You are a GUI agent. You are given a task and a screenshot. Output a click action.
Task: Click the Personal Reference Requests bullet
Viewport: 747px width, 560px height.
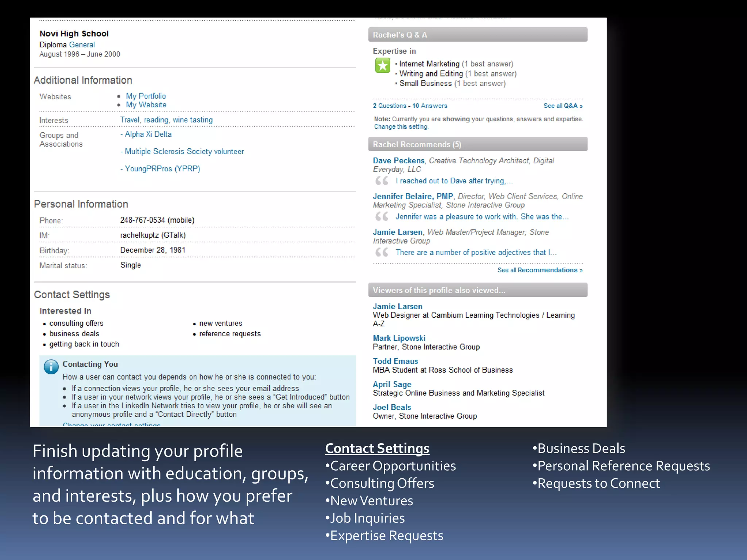621,466
